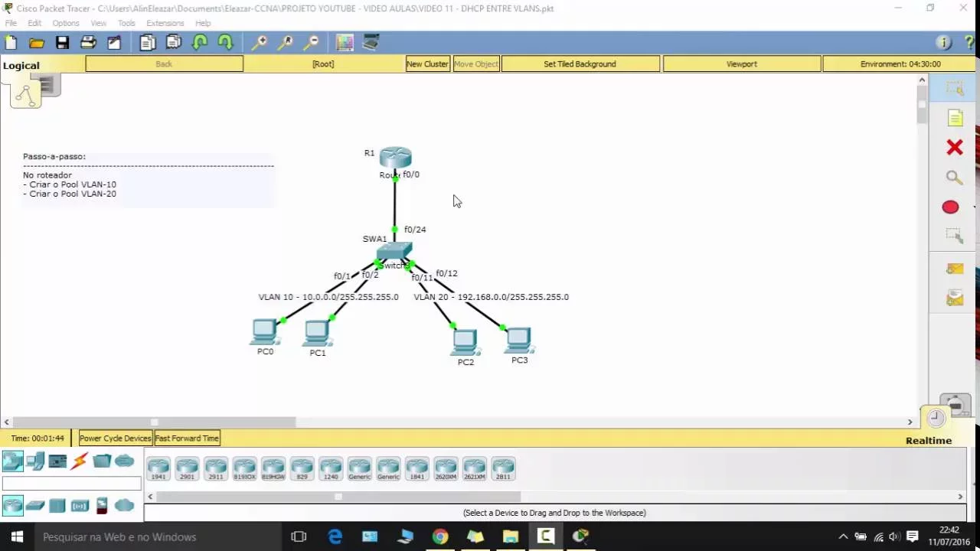Choose Connections lightning bolt category
This screenshot has height=551, width=980.
pos(80,461)
